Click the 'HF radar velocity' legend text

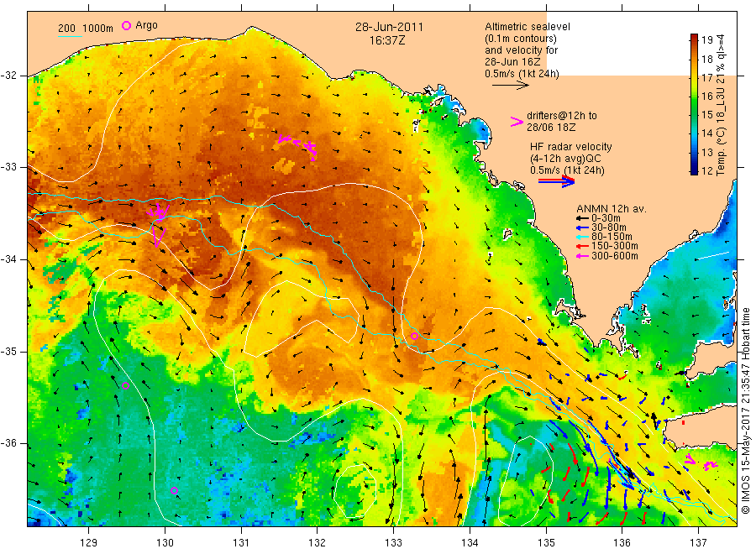[x=571, y=146]
